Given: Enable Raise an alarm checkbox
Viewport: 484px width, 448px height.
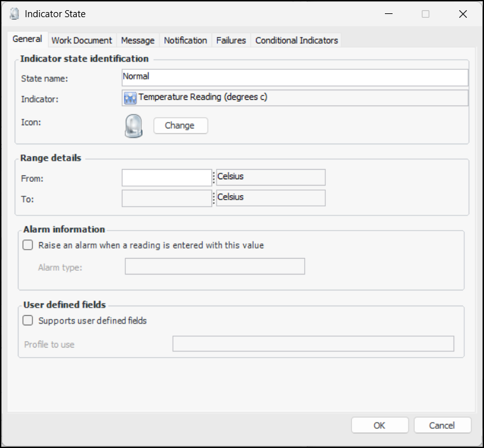Looking at the screenshot, I should click(28, 245).
